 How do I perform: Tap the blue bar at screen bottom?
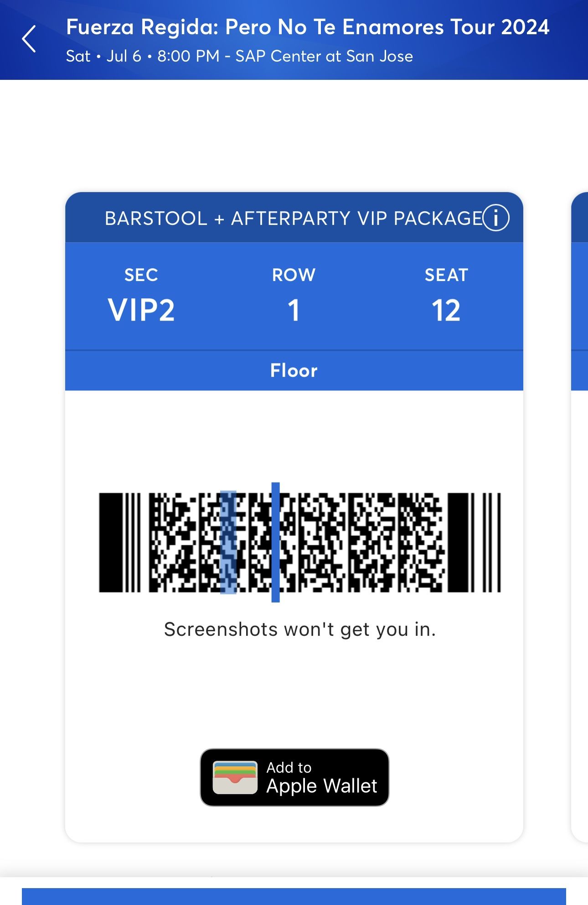(x=294, y=896)
